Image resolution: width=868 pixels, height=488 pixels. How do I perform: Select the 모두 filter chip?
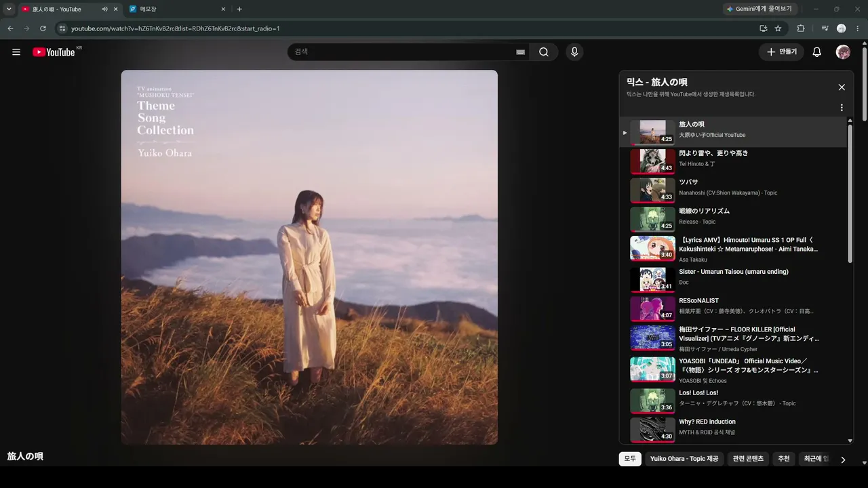[x=630, y=459]
